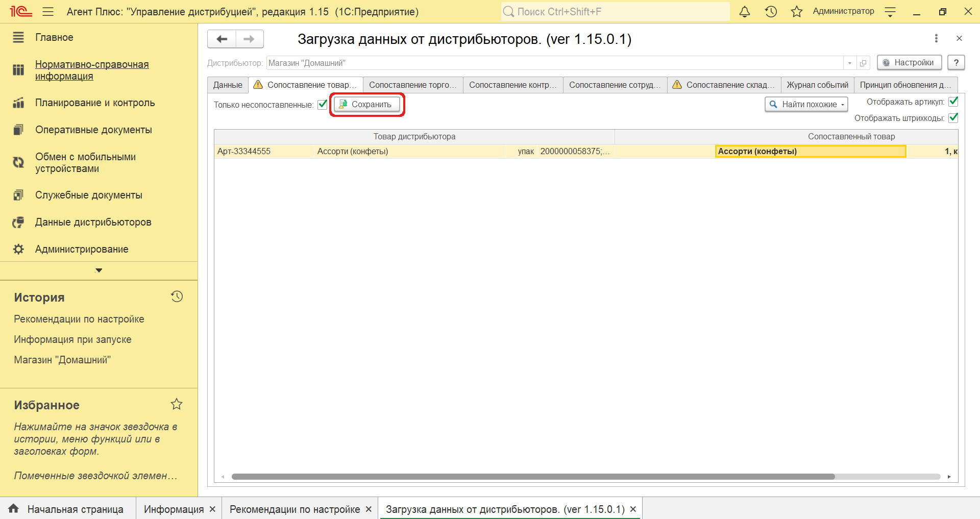Click the Избранное panel star icon
The height and width of the screenshot is (519, 980).
(x=177, y=404)
